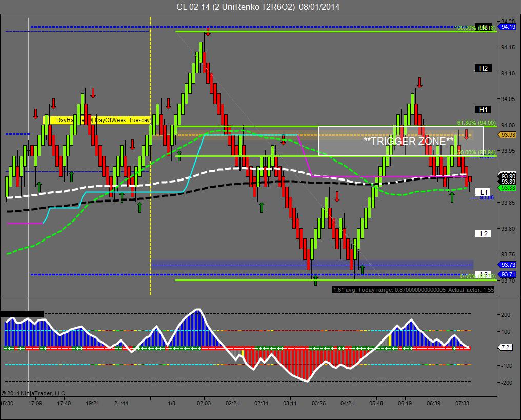Click the 100.00% Fibonacci label
Screen dimensions: 521x420
tap(475, 28)
